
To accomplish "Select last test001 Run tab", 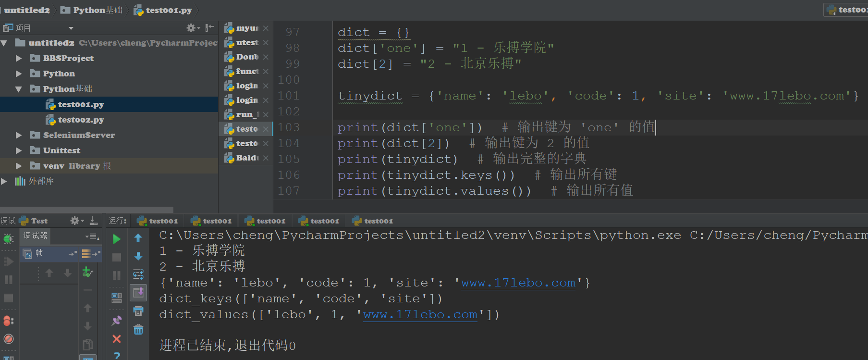I will pyautogui.click(x=373, y=221).
